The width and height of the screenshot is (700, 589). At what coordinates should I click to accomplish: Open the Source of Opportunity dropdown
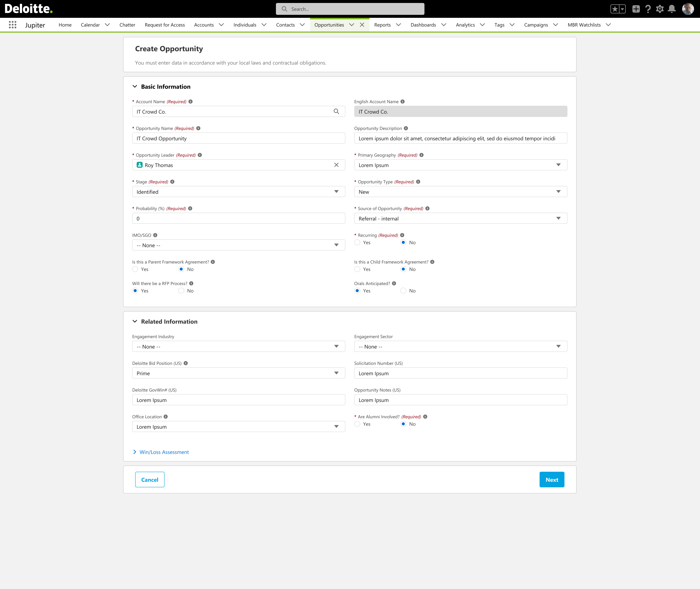tap(460, 218)
